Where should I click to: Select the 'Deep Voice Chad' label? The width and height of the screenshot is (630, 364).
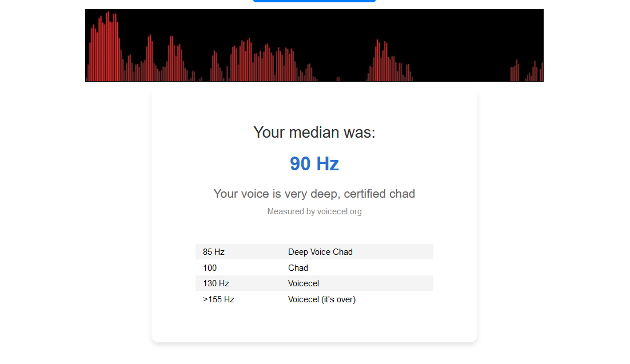(x=320, y=252)
